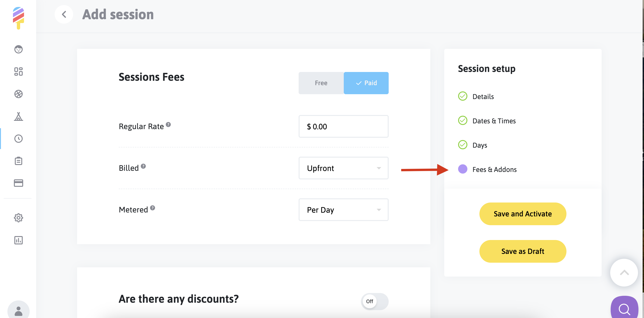This screenshot has height=318, width=644.
Task: Open the Metered Per Day dropdown
Action: (344, 210)
